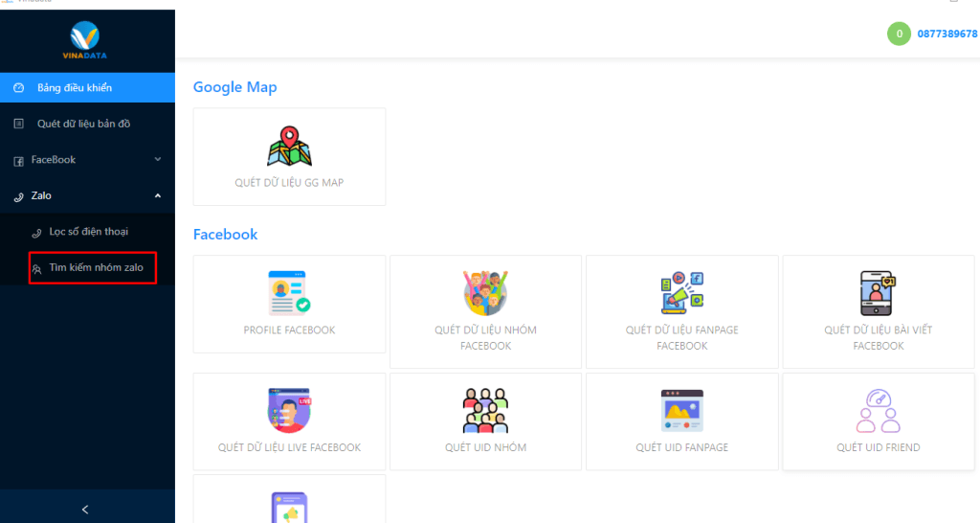Select Lọc số điện thoại under Zalo
Screen dimensions: 980x523
pyautogui.click(x=88, y=232)
